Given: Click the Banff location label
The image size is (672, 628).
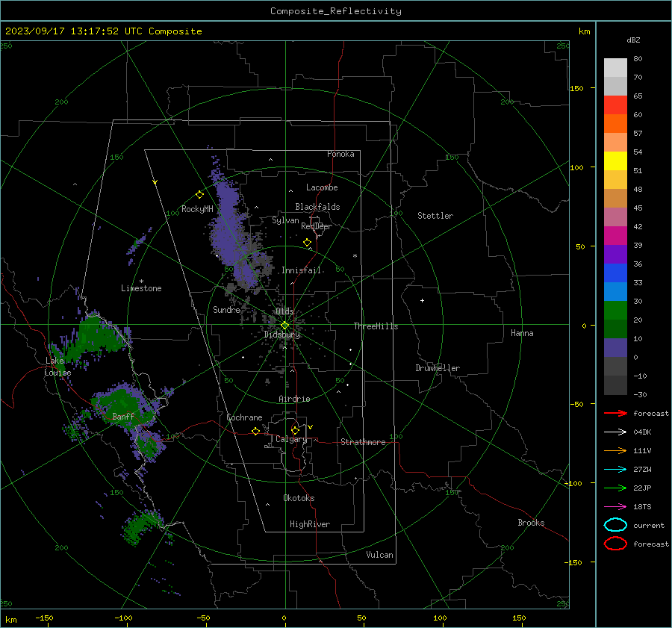Looking at the screenshot, I should (123, 416).
